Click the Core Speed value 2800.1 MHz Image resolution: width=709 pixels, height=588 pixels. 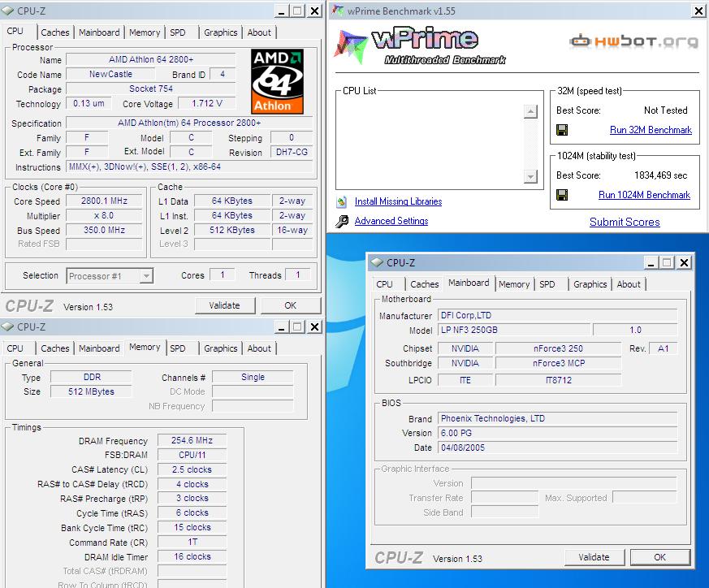(104, 201)
